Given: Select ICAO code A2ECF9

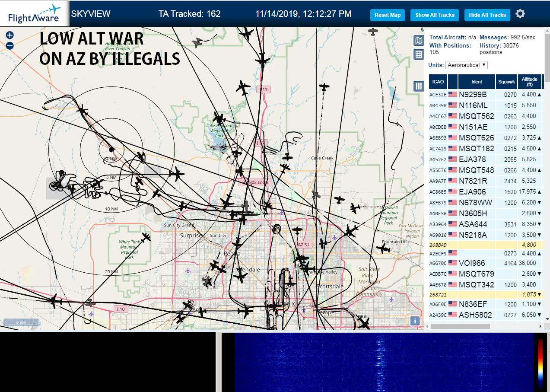Looking at the screenshot, I should tap(438, 254).
